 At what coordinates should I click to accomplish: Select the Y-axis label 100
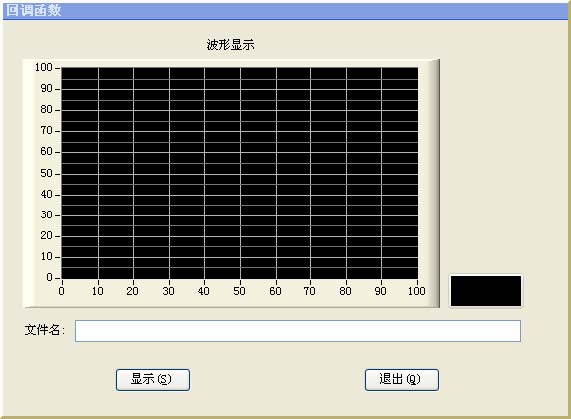(x=44, y=67)
